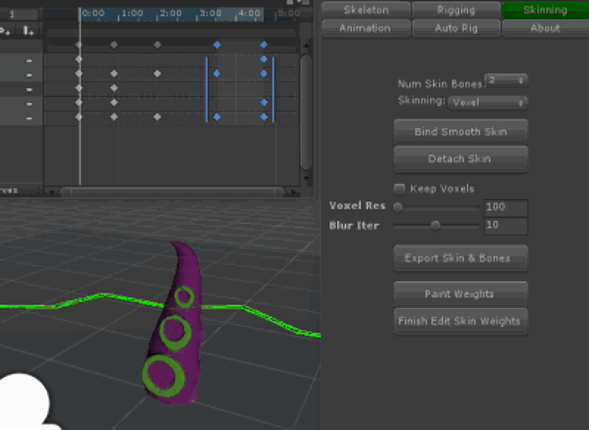Click the Voxel Res value field
Screen dimensions: 589x430
click(x=505, y=207)
